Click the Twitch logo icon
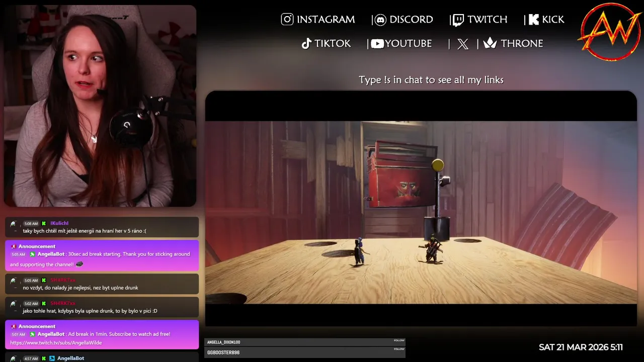Viewport: 644px width, 362px height. (458, 20)
